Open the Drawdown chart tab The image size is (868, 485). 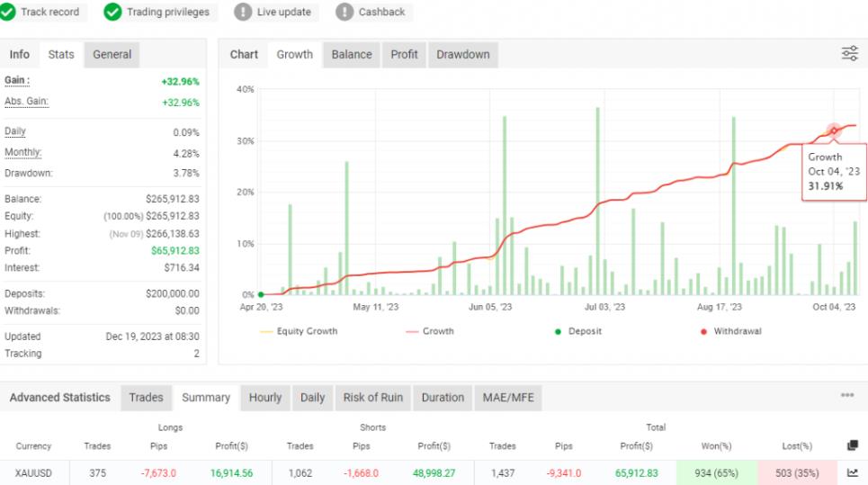coord(463,54)
